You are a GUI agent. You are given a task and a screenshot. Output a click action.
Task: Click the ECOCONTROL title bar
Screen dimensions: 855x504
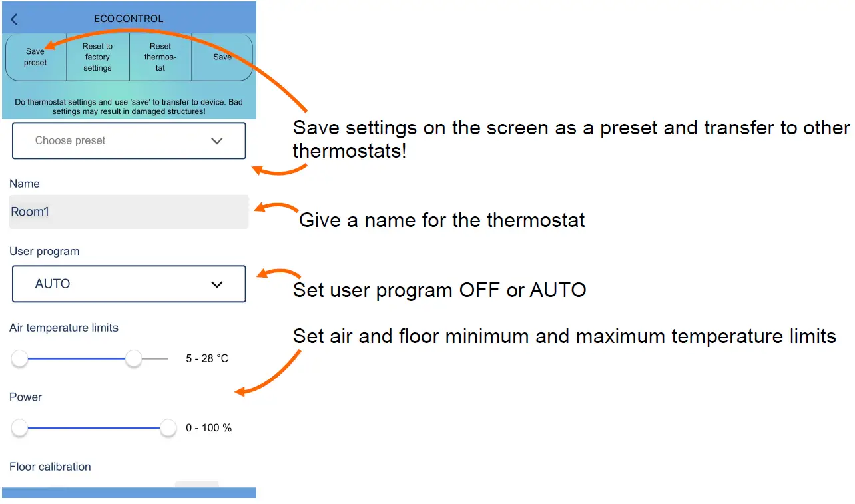point(129,18)
